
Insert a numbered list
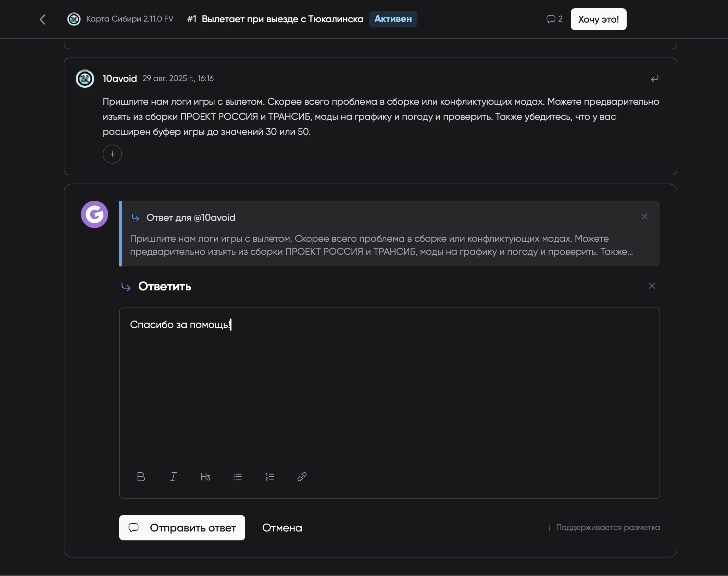pos(270,477)
